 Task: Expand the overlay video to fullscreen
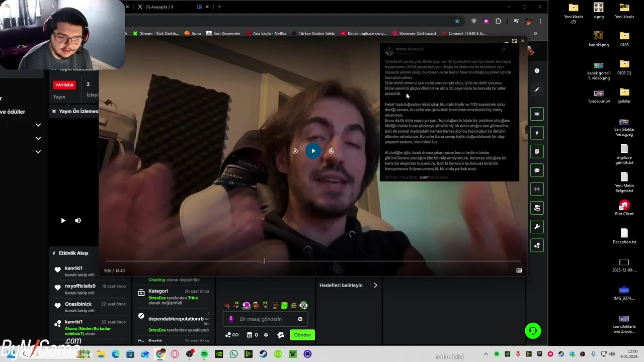pos(514,41)
